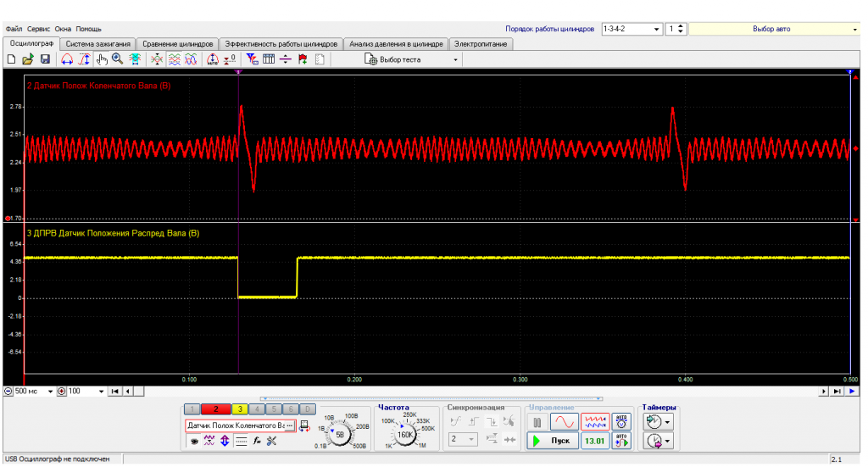Save the oscillogram with floppy icon
Viewport: 868px width, 467px height.
point(46,59)
